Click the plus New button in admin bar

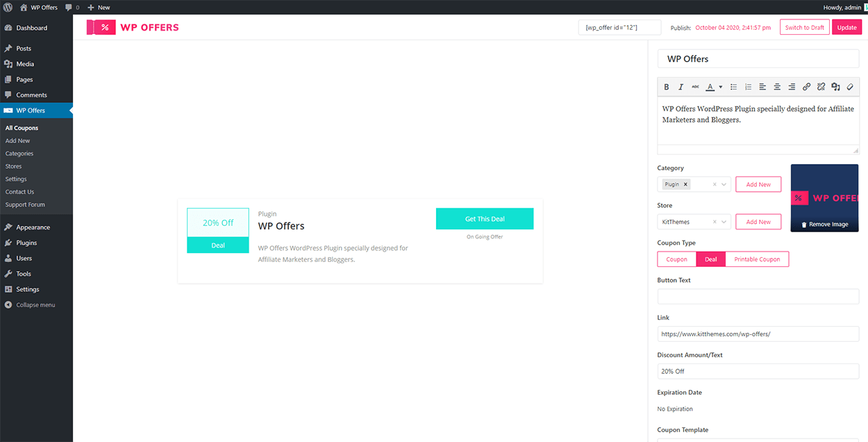99,7
